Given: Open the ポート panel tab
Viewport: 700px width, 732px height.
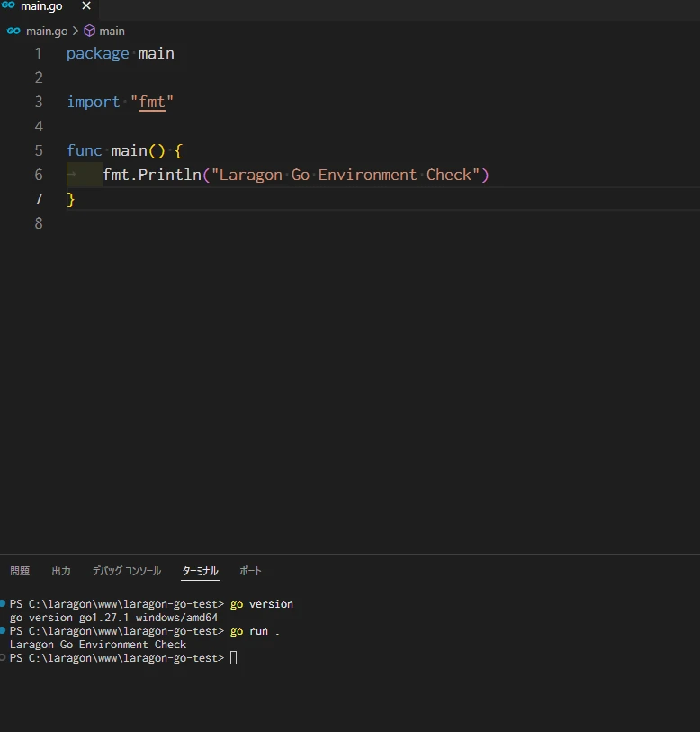Looking at the screenshot, I should (251, 571).
